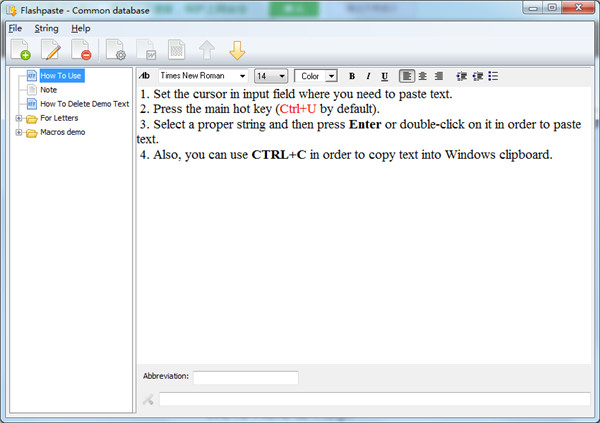The width and height of the screenshot is (600, 423).
Task: Maximize the Flashpaste window
Action: tap(552, 8)
